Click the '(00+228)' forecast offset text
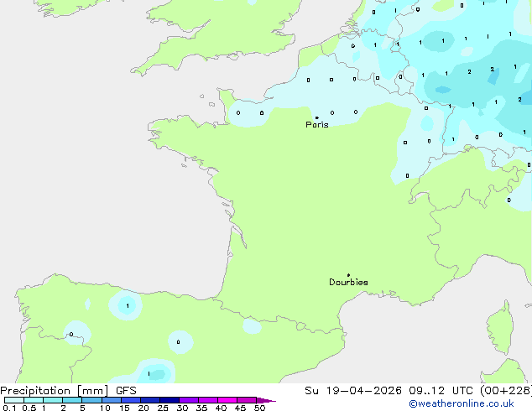This screenshot has width=532, height=411. (506, 391)
